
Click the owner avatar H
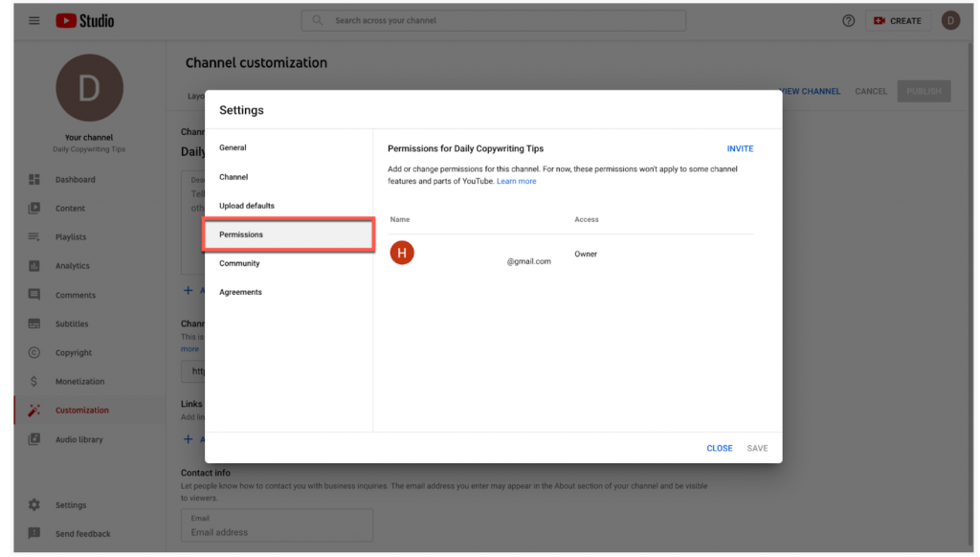(402, 253)
